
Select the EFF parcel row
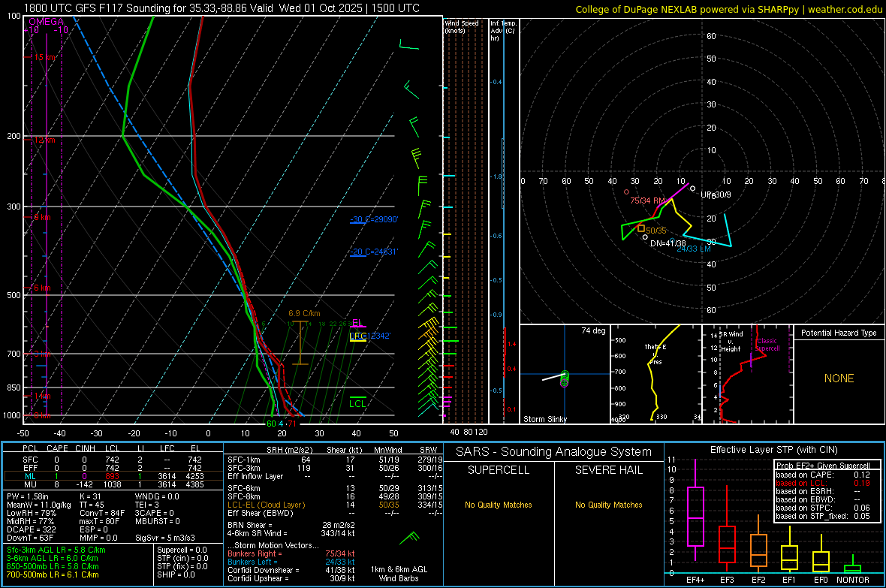pyautogui.click(x=113, y=468)
